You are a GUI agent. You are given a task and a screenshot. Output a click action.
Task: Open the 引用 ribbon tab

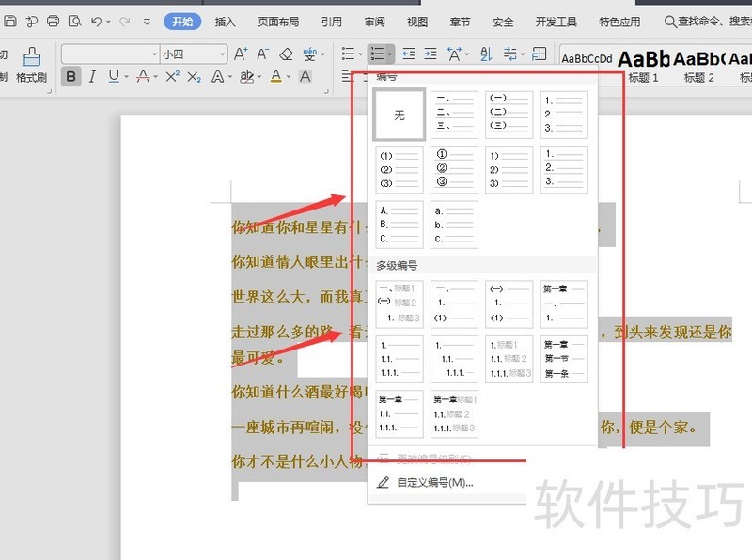pyautogui.click(x=332, y=22)
